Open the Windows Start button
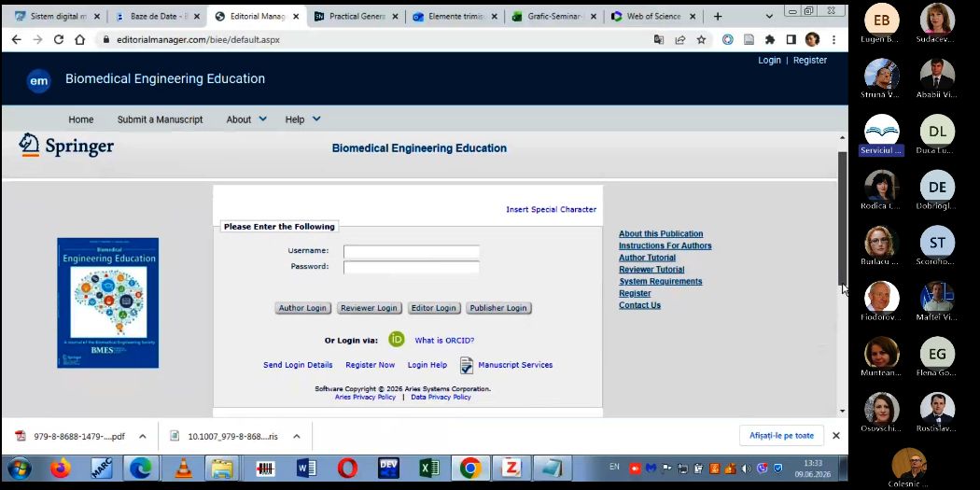The height and width of the screenshot is (490, 980). coord(19,468)
